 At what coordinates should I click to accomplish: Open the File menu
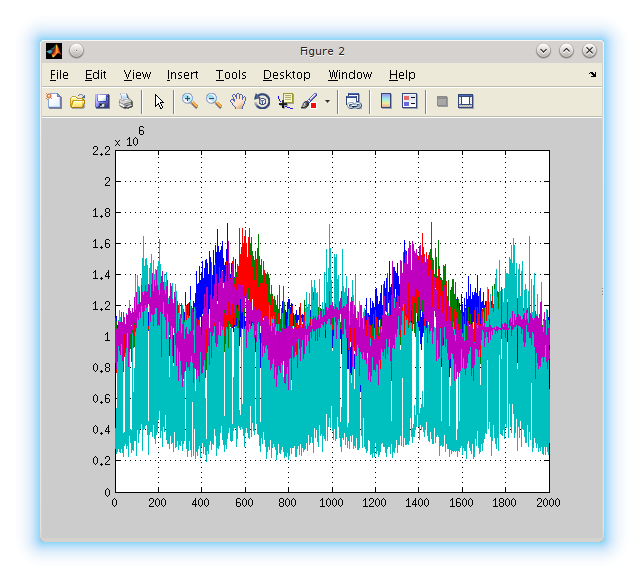[59, 75]
